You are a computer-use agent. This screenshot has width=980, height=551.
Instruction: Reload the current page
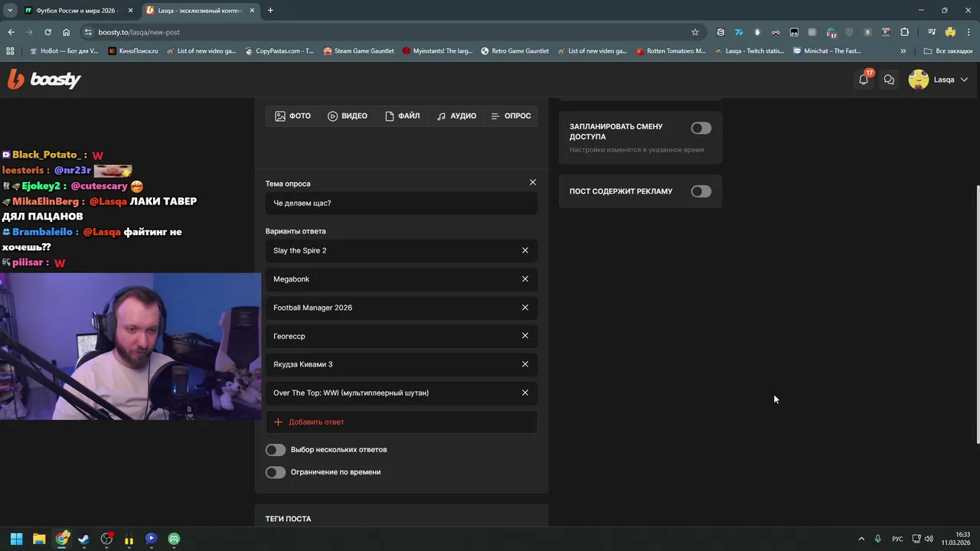coord(48,32)
